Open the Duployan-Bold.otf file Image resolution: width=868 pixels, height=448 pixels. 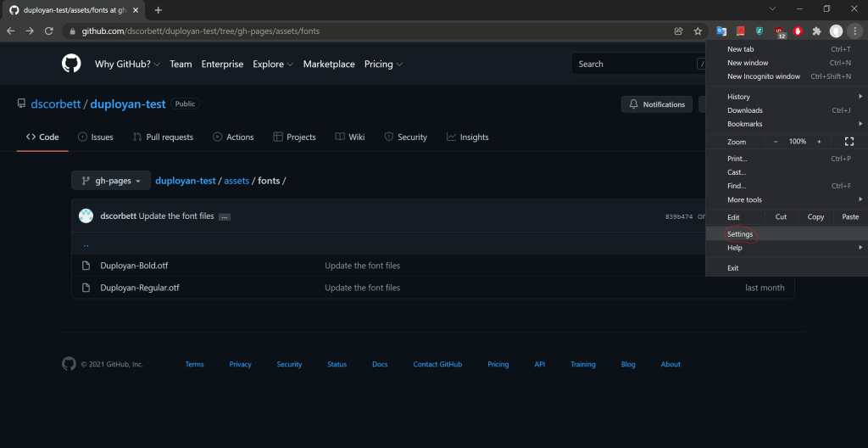click(x=134, y=266)
